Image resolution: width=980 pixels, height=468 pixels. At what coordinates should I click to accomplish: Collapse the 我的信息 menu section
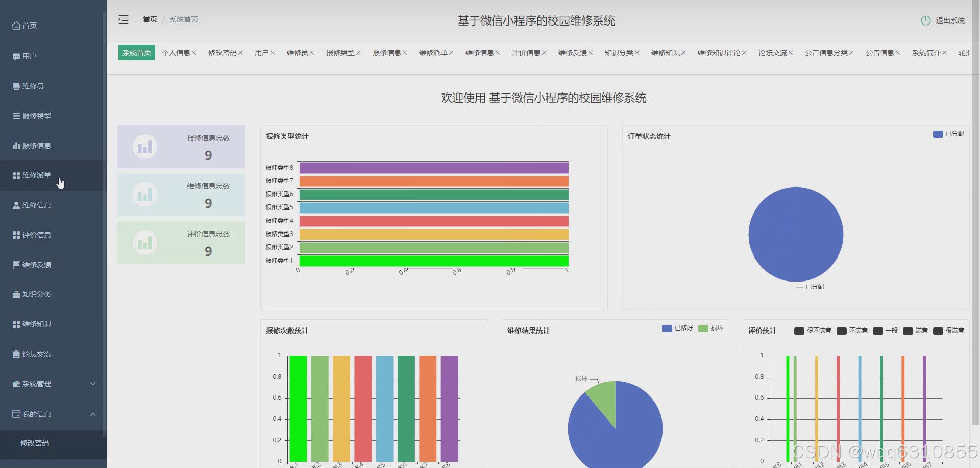(x=92, y=414)
